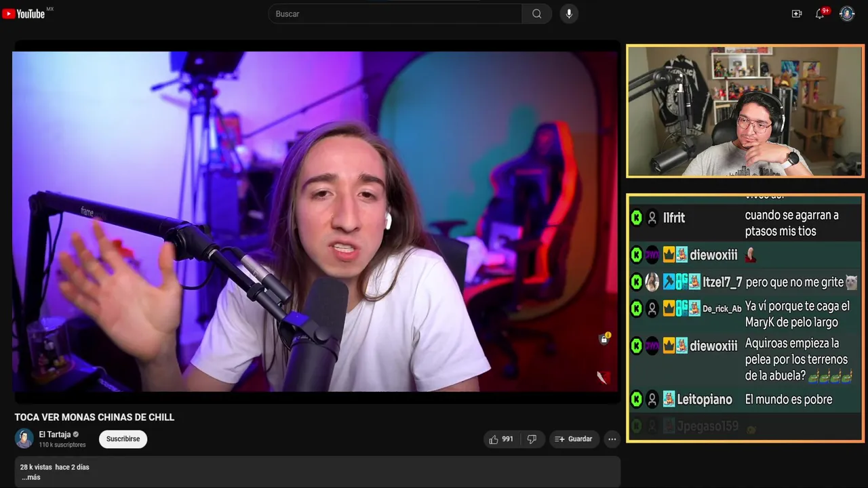The height and width of the screenshot is (488, 868).
Task: Click the message about MaryK de pelo largo
Action: tap(797, 314)
